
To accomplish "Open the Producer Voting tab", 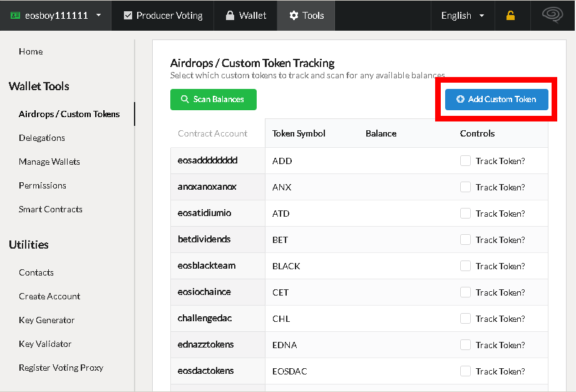I will [x=163, y=16].
